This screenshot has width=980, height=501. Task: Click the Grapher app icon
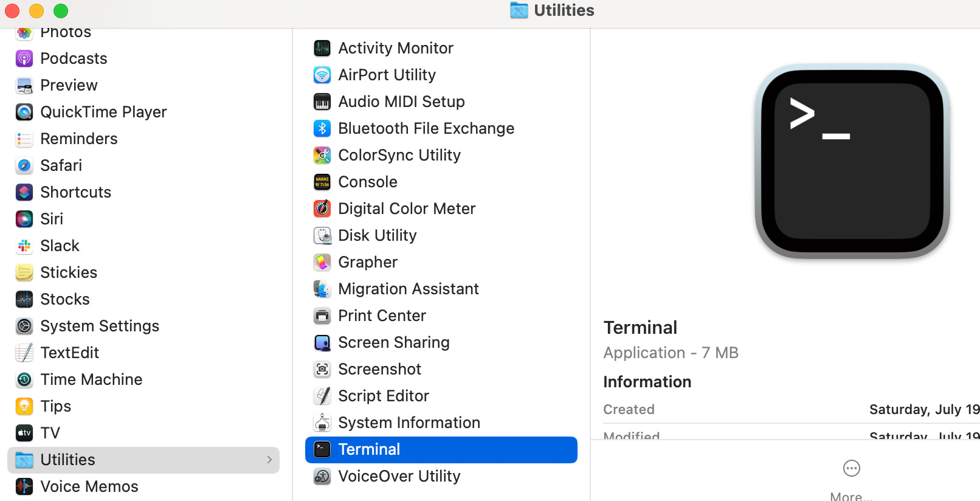322,262
